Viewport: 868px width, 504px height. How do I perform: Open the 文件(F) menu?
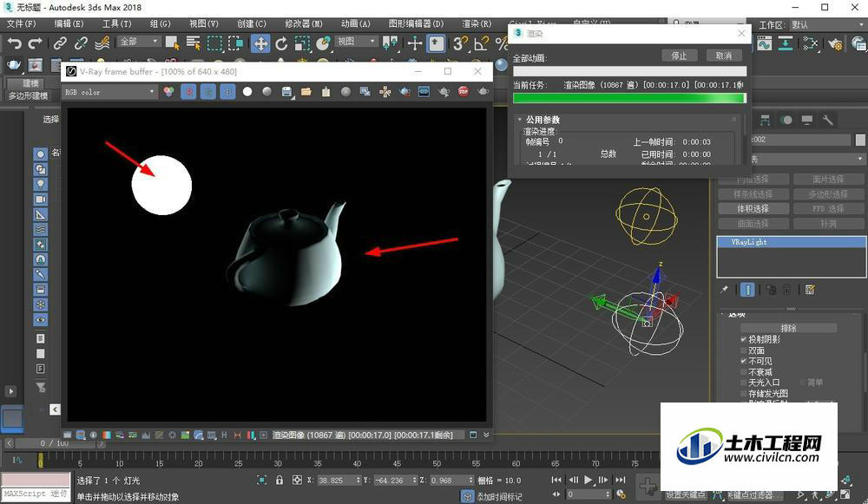pos(21,23)
